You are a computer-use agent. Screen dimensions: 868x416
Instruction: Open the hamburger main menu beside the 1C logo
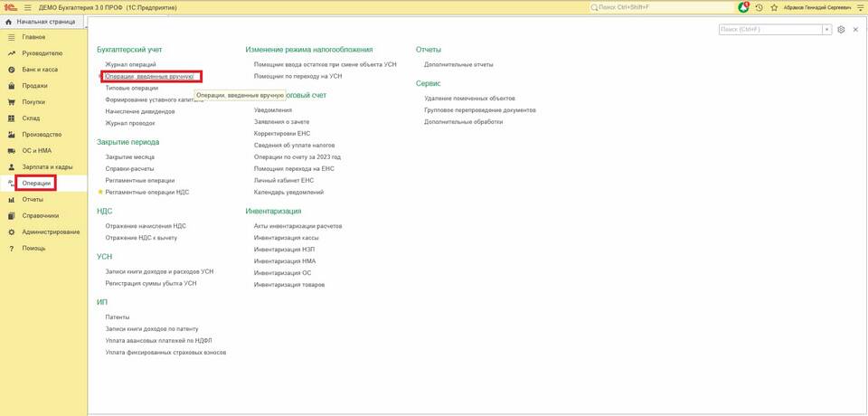[x=27, y=7]
